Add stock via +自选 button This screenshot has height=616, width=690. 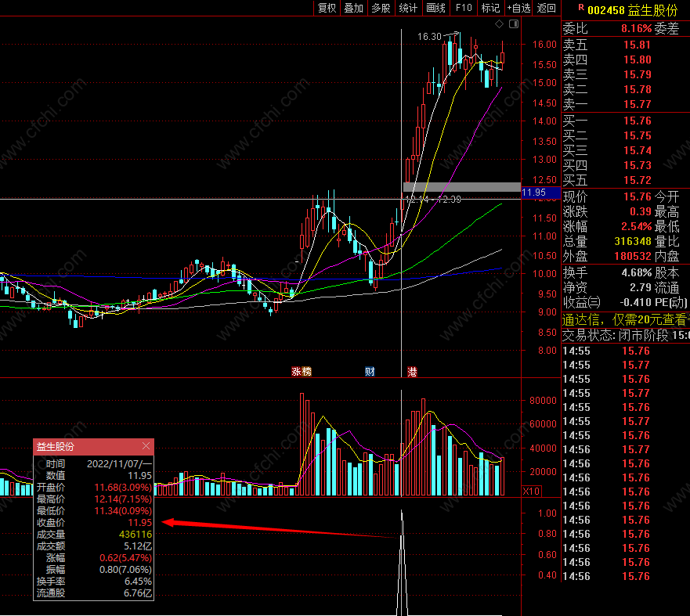pyautogui.click(x=518, y=8)
